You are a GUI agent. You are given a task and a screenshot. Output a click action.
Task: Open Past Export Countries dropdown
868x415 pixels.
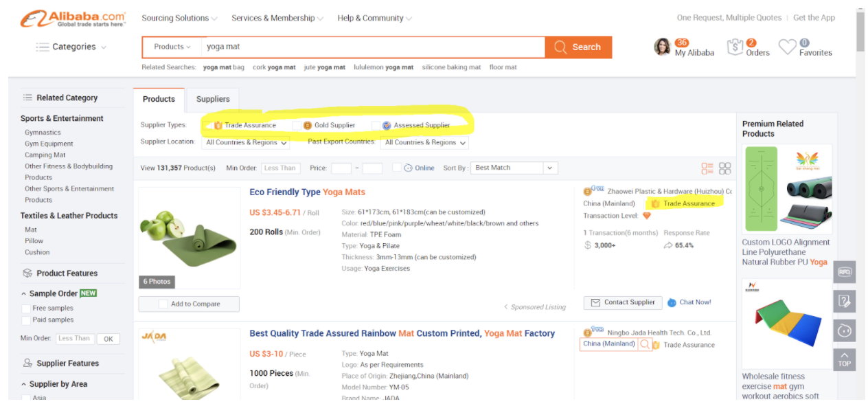[x=424, y=142]
